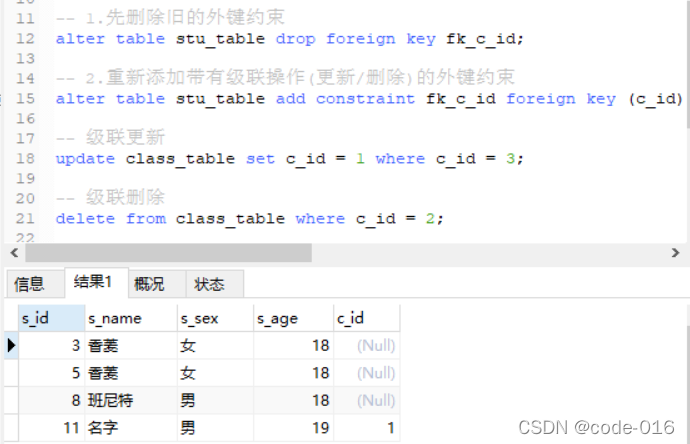Viewport: 690px width, 444px height.
Task: Click the right arrow of horizontal scrollbar
Action: tap(675, 253)
